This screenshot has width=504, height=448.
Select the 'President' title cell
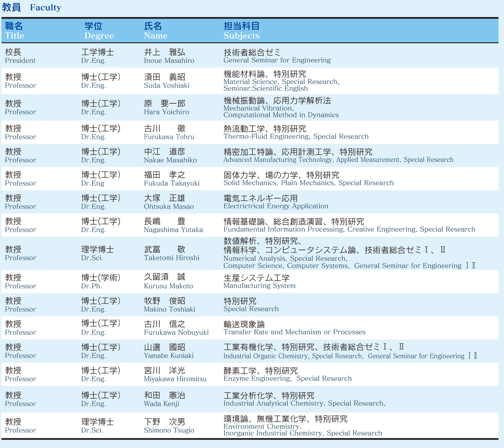point(20,61)
